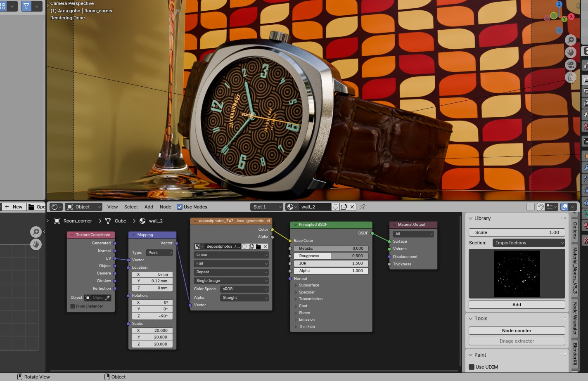Click the red X axis gizmo handle

pos(571,17)
